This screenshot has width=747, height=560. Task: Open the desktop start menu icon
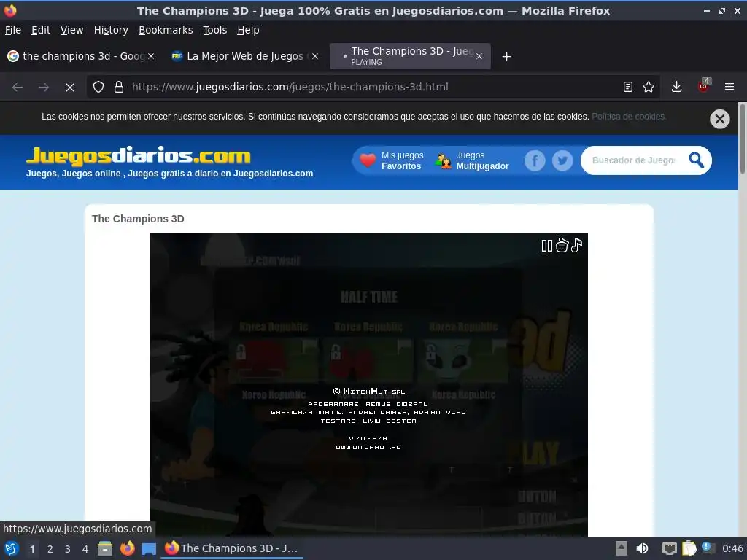click(x=12, y=548)
